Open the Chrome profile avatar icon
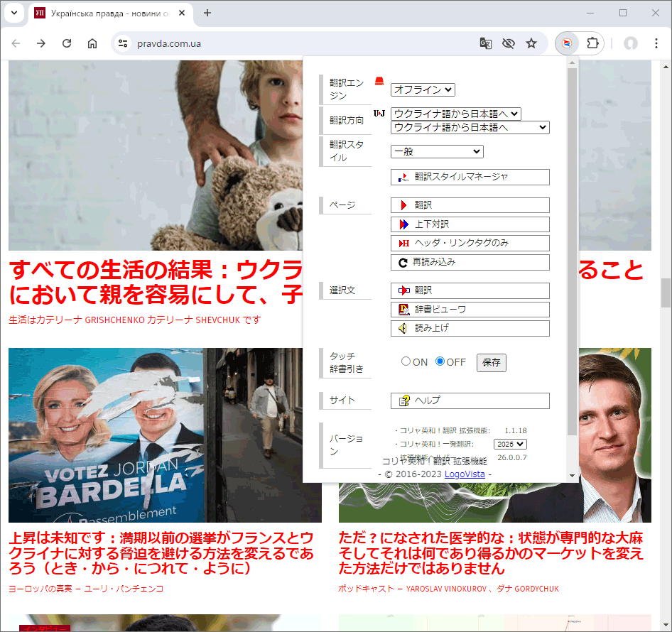This screenshot has height=632, width=672. (630, 43)
